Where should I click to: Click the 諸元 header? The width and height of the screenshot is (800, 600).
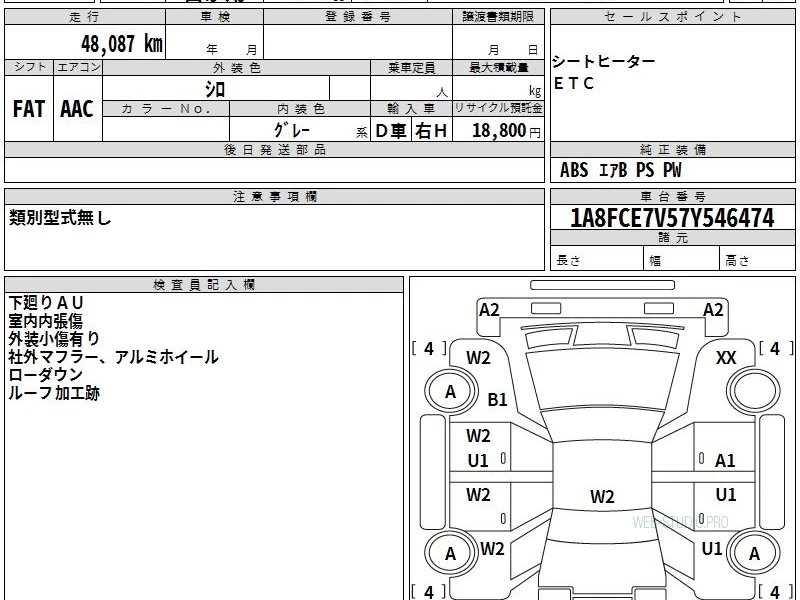672,238
